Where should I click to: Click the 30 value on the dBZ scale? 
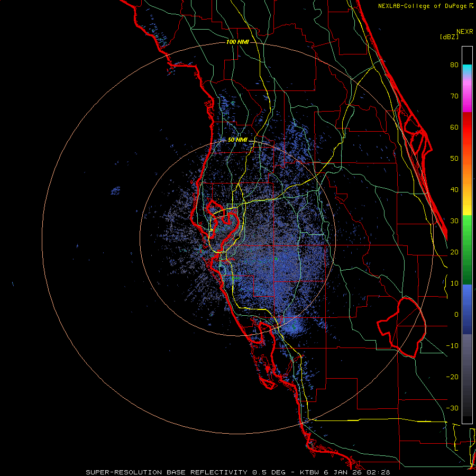(x=454, y=221)
